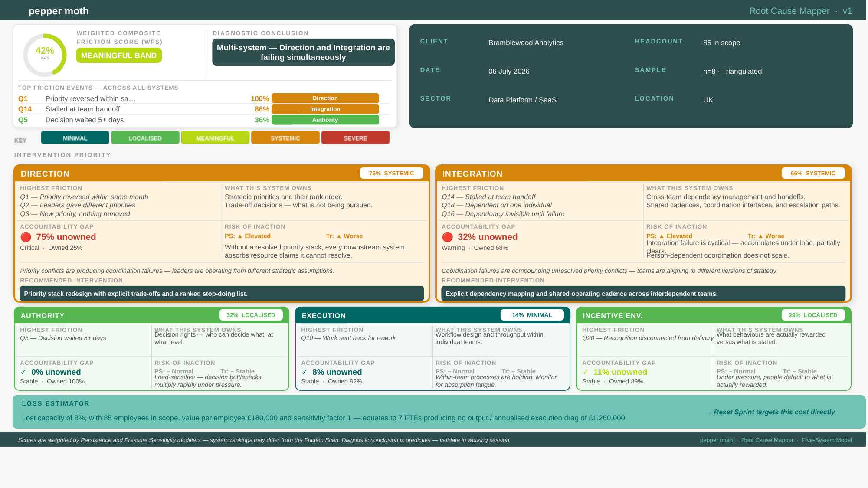Click the AUTHORITY card header
Image resolution: width=868 pixels, height=488 pixels.
click(151, 315)
